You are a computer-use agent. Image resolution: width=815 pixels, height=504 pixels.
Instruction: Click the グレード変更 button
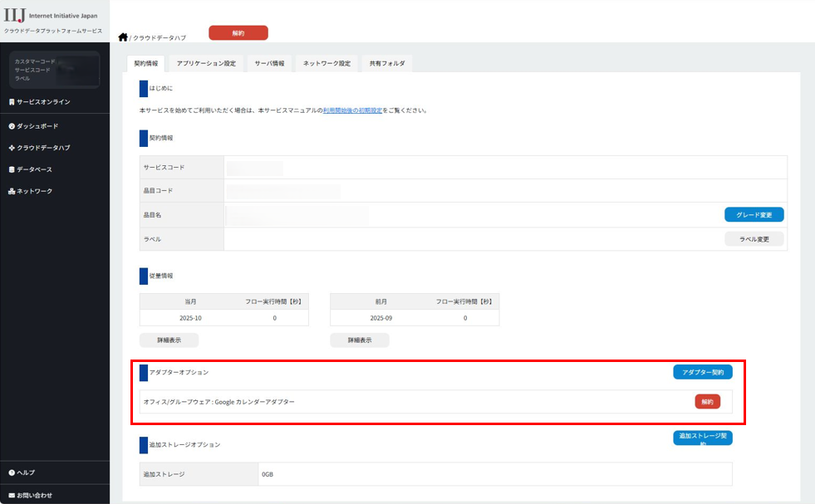[754, 215]
